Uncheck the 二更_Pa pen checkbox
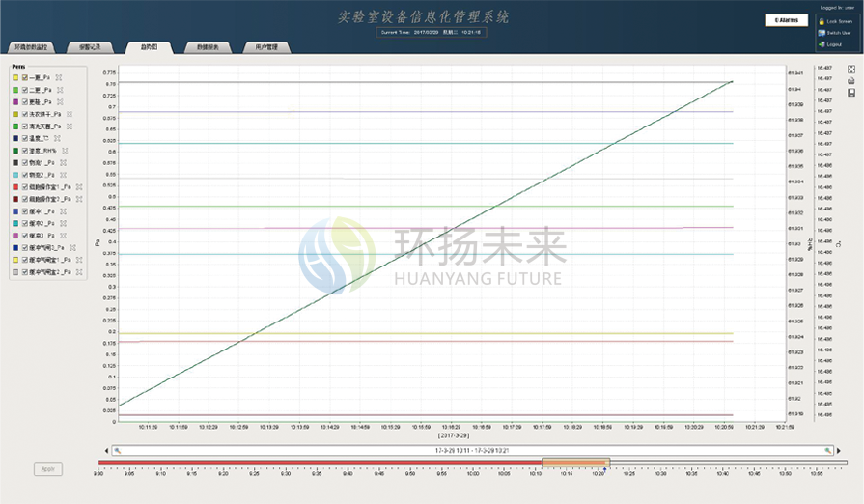864x504 pixels. point(25,90)
